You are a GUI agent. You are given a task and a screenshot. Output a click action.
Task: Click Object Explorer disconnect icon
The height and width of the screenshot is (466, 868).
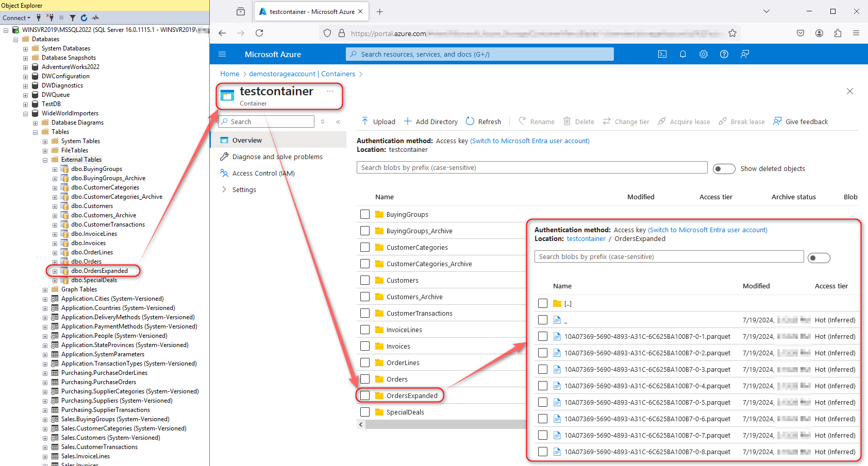50,18
